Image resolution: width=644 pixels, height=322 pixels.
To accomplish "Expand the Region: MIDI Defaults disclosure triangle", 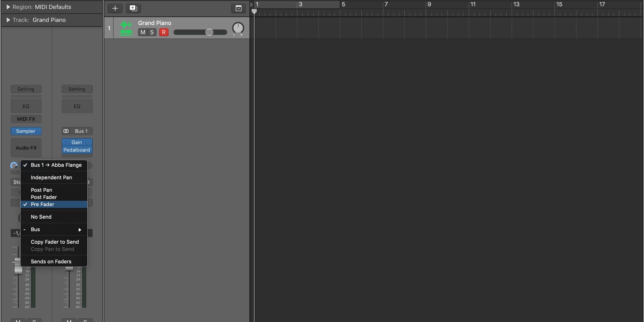I will (x=8, y=7).
